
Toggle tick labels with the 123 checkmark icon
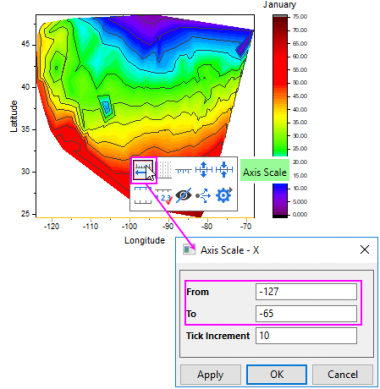click(164, 196)
